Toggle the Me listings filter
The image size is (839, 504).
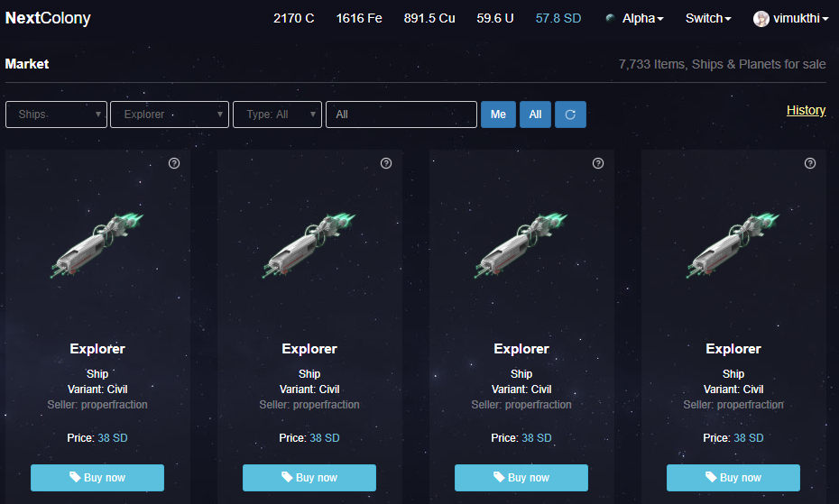tap(498, 115)
